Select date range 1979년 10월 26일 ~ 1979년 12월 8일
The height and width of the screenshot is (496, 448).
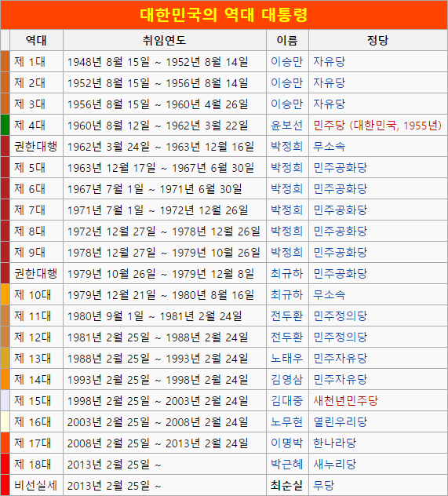161,273
